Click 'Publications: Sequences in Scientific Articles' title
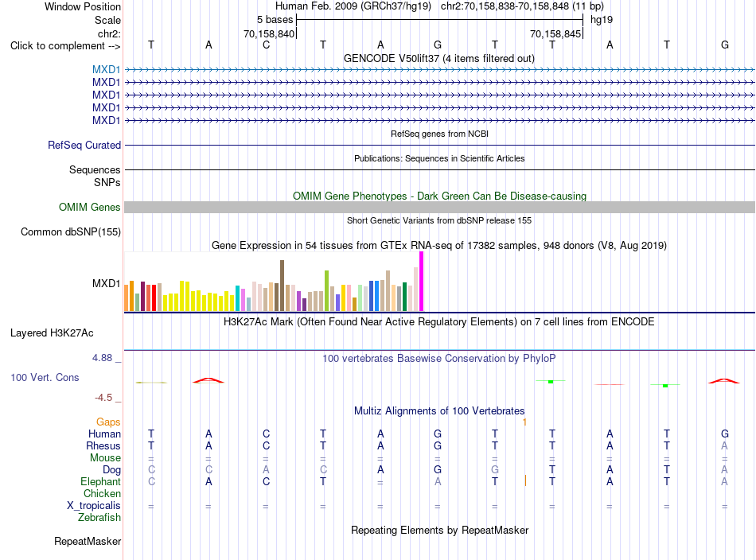756x560 pixels. point(439,158)
